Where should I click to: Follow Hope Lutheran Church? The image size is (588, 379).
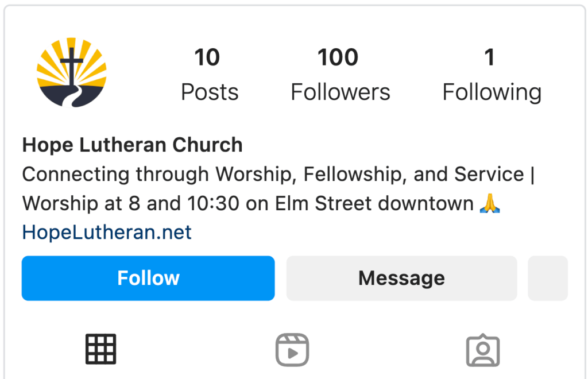pos(148,278)
